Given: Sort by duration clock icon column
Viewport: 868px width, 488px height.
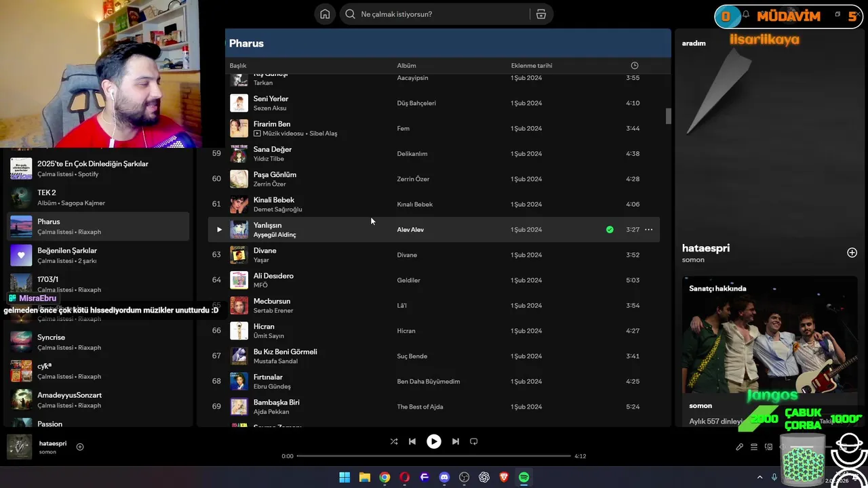Looking at the screenshot, I should (635, 66).
